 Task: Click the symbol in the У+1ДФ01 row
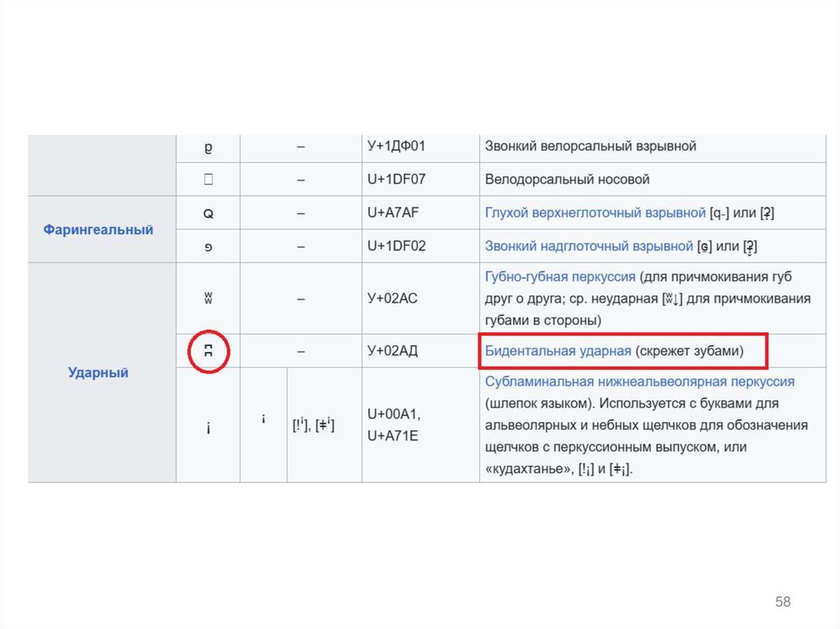(x=208, y=148)
